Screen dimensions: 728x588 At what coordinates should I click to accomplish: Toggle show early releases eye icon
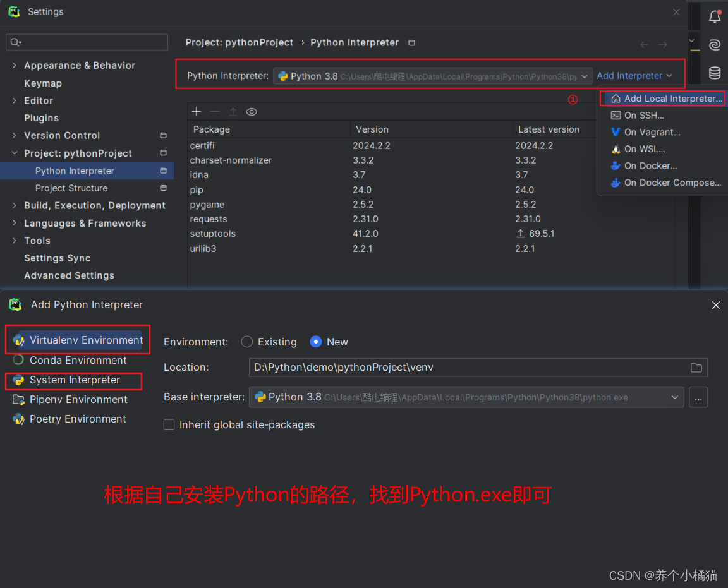point(252,111)
